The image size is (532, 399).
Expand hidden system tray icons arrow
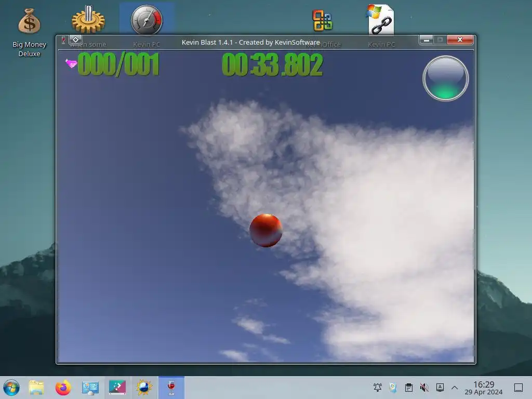click(x=455, y=387)
